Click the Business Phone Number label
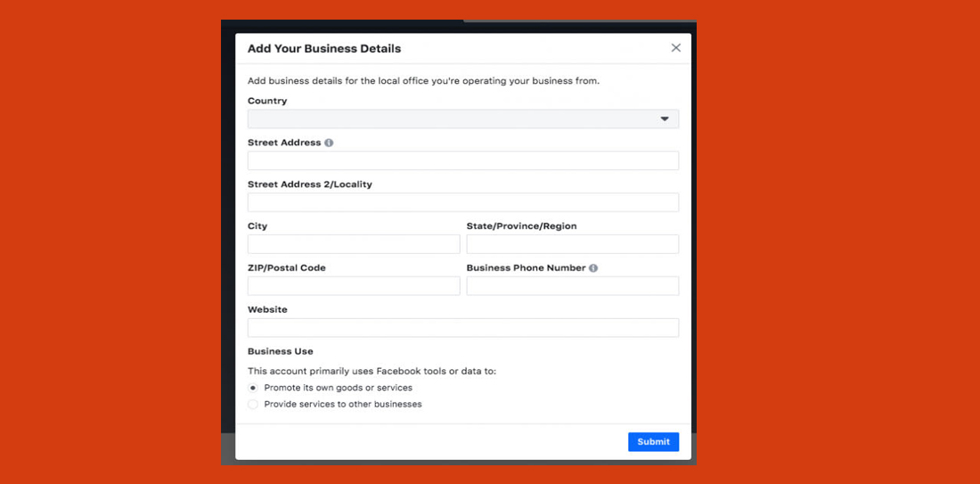 526,268
